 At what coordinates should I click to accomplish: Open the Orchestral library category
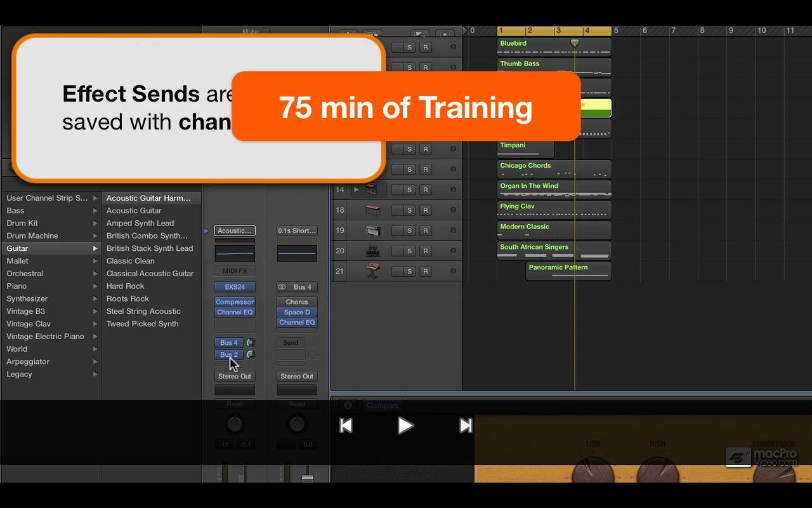click(x=51, y=274)
